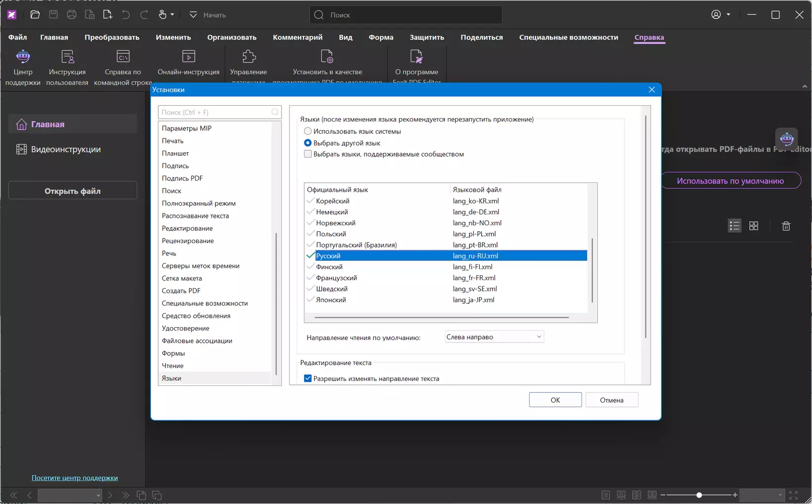Follow the Посетите центр поддержки link
Screen dimensions: 812x504
tap(75, 478)
